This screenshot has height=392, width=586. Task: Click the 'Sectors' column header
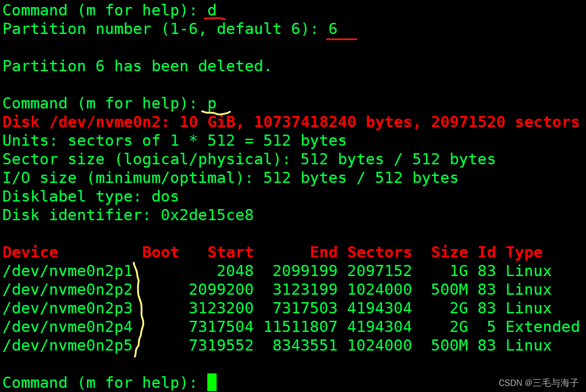(380, 252)
